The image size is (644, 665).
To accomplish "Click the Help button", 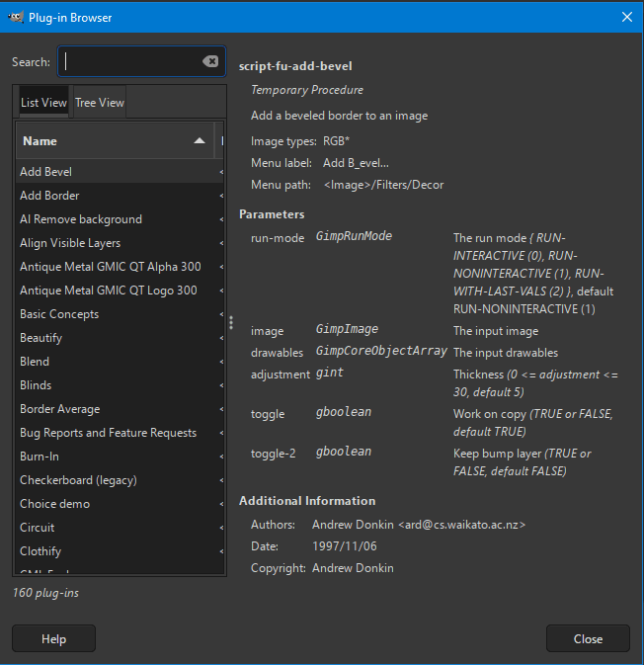I will click(x=54, y=638).
